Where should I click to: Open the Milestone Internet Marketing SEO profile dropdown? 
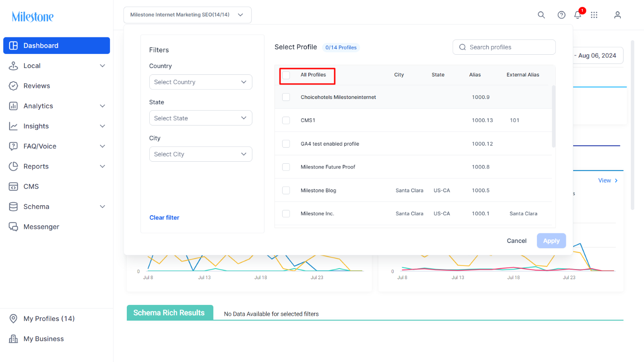point(188,15)
